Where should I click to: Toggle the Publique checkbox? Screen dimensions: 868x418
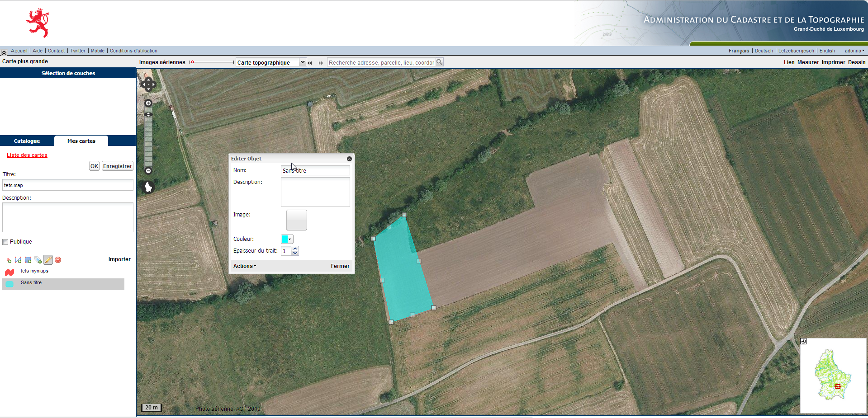tap(5, 242)
